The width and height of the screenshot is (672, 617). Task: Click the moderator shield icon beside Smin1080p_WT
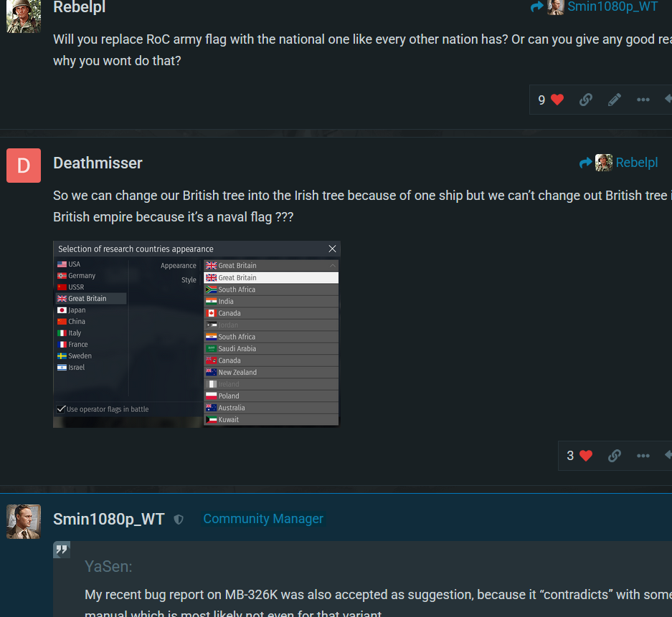179,520
